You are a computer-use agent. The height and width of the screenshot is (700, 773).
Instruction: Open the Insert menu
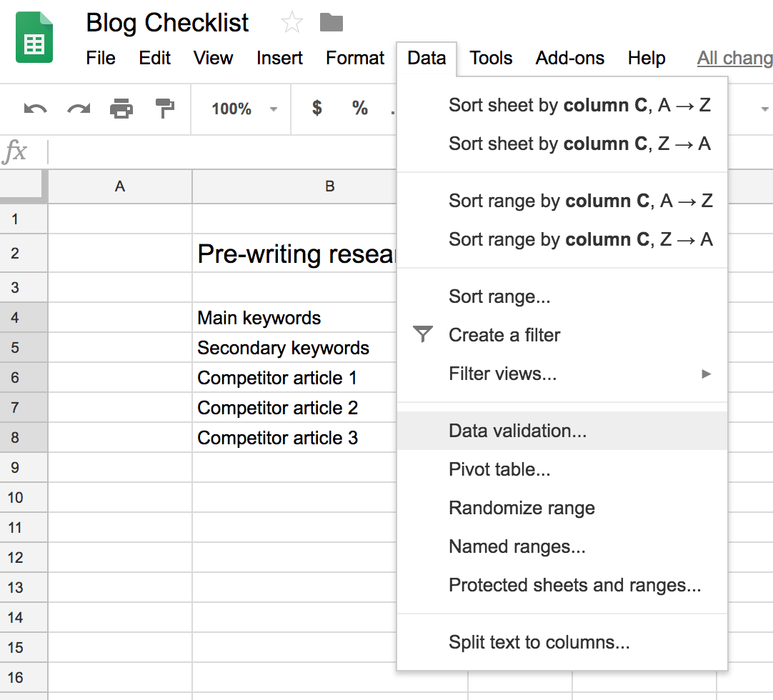click(x=279, y=58)
